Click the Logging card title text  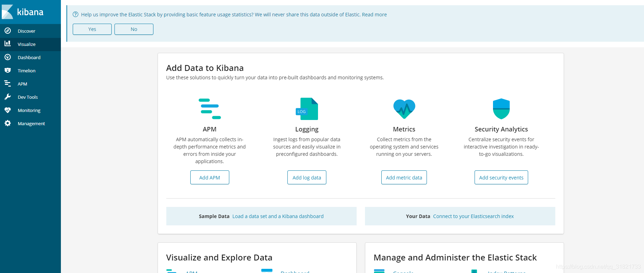307,129
